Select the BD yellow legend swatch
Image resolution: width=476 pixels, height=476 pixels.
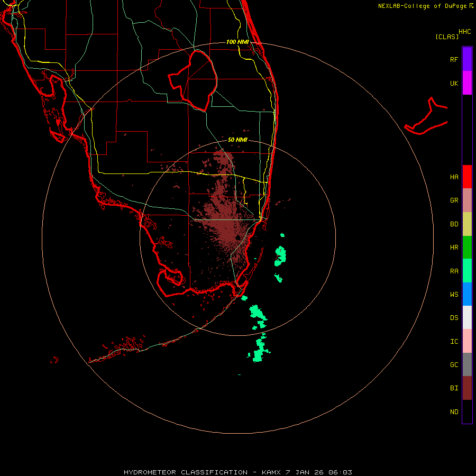pyautogui.click(x=467, y=224)
